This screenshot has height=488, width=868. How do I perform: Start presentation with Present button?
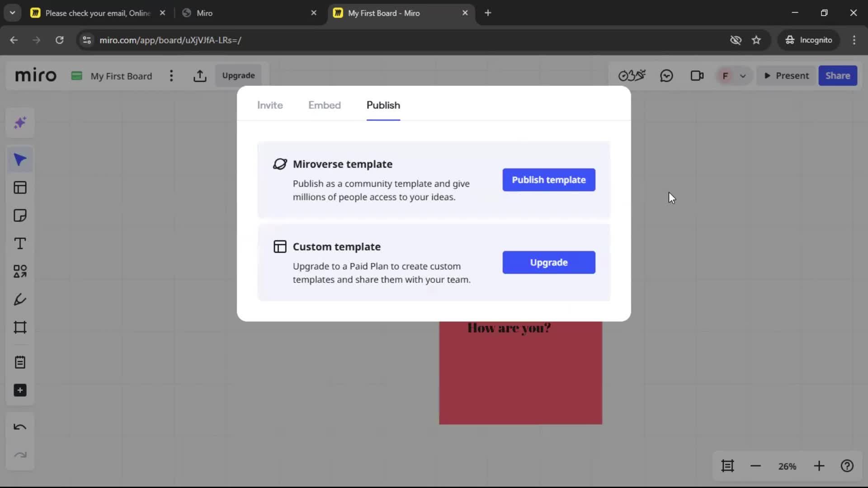787,75
